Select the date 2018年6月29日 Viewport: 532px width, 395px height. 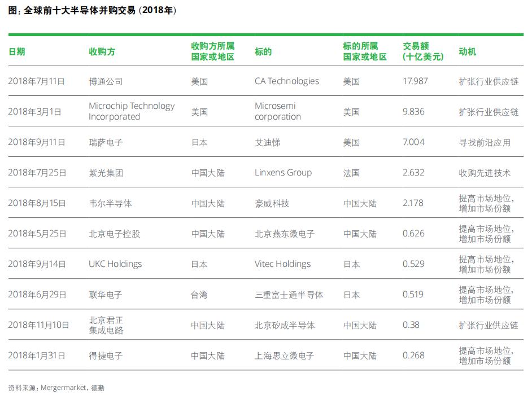pos(37,295)
